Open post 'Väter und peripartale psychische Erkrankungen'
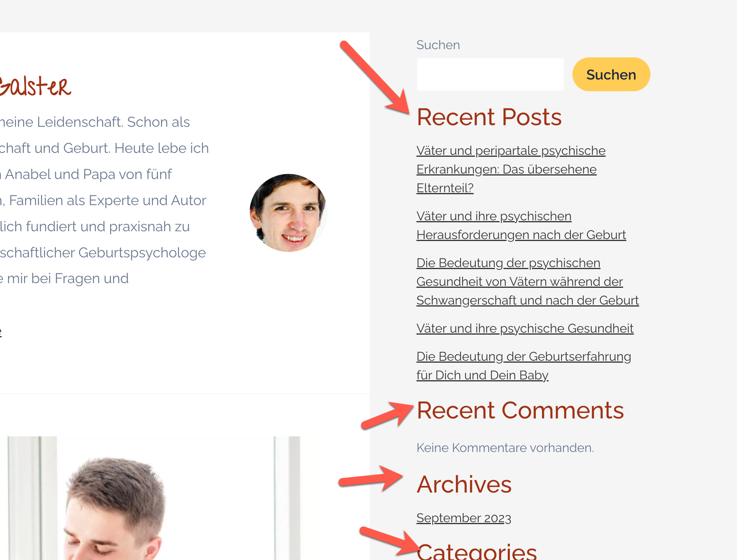This screenshot has height=560, width=737. pos(511,169)
